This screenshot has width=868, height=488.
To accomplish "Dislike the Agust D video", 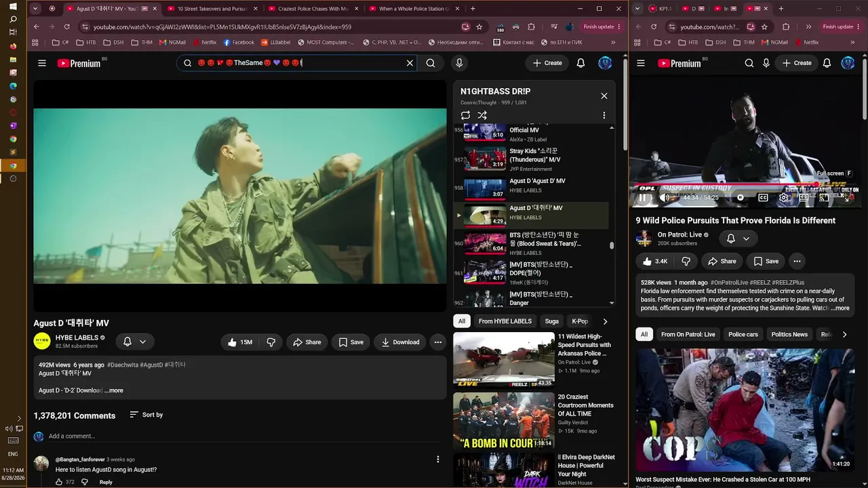I will pos(271,342).
